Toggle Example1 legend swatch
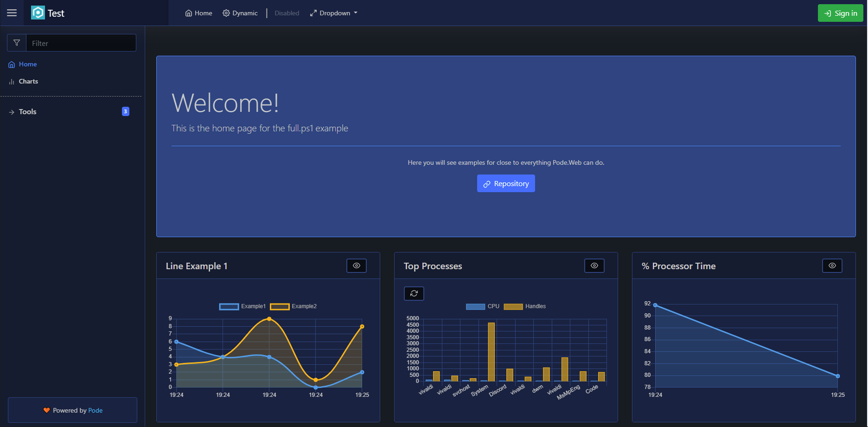 tap(229, 306)
